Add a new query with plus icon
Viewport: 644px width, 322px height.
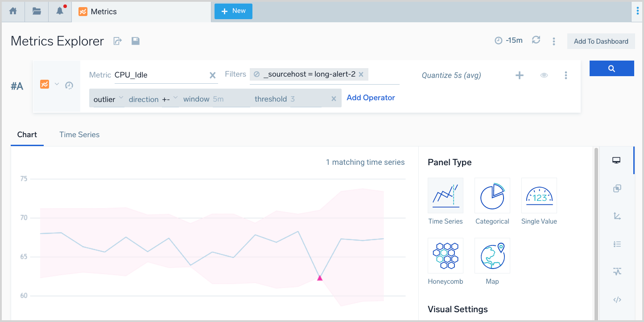519,75
